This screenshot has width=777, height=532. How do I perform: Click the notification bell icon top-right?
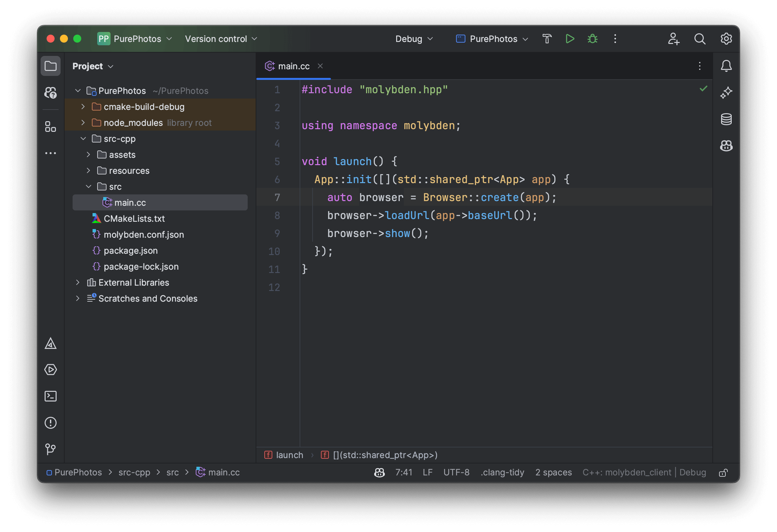pos(726,66)
